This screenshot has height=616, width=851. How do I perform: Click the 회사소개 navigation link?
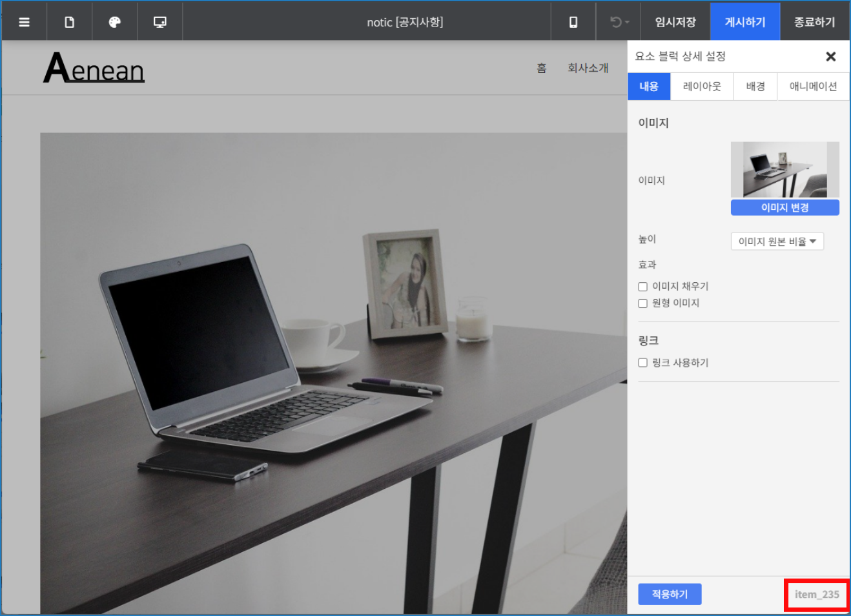(588, 68)
